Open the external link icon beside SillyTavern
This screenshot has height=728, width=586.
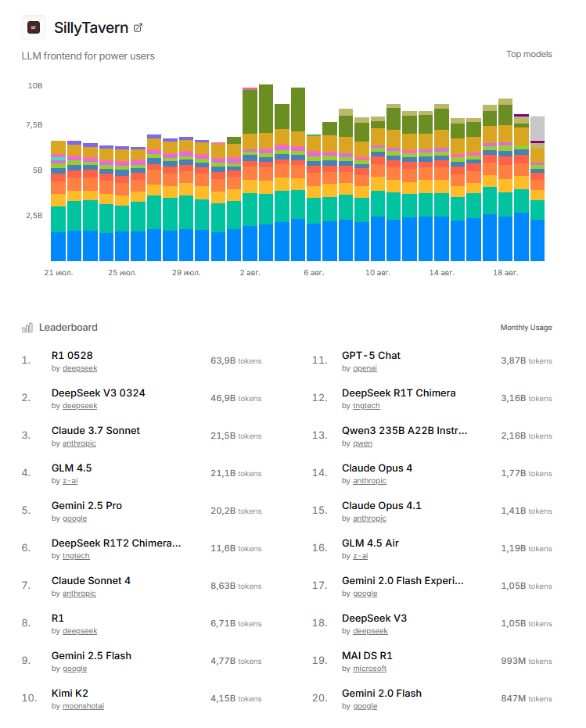pos(138,28)
